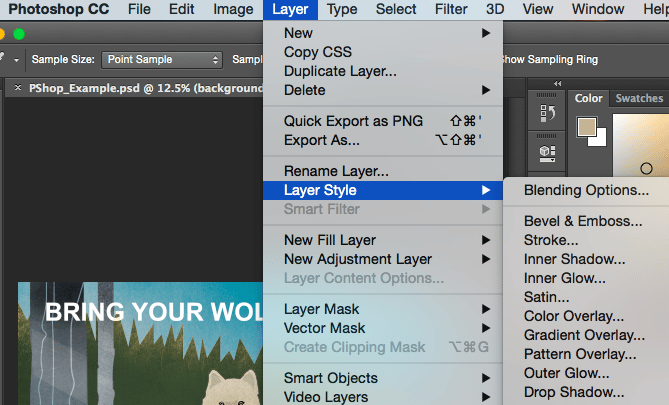669x405 pixels.
Task: Open the Photoshop CC application menu
Action: coord(58,10)
